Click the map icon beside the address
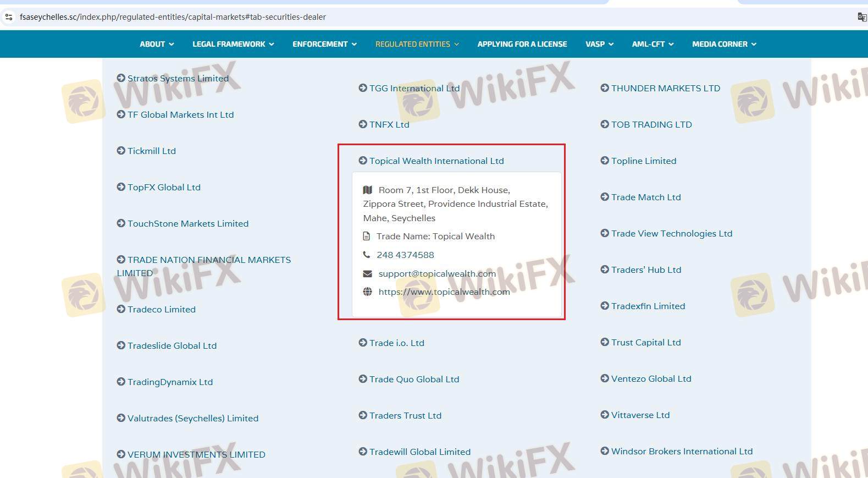Image resolution: width=868 pixels, height=478 pixels. (x=368, y=190)
